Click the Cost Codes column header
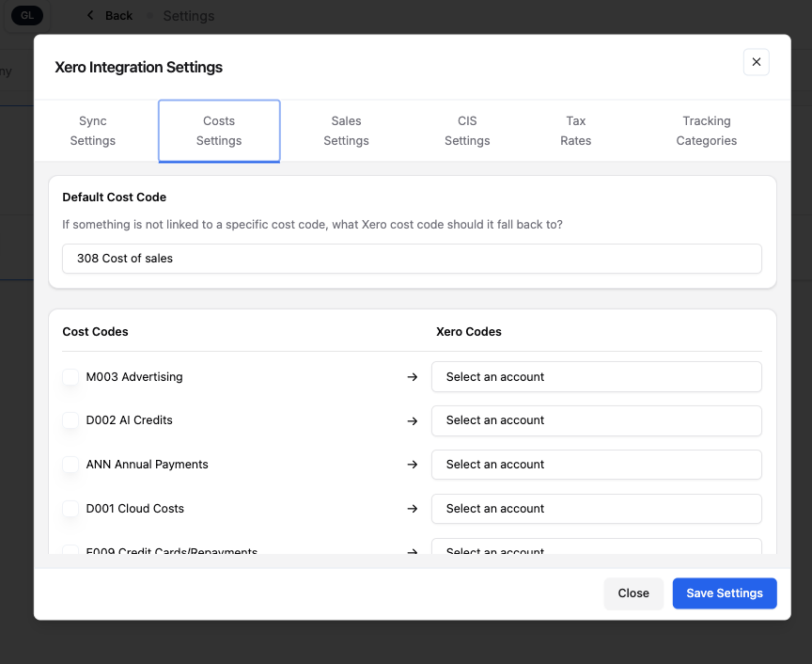 [95, 332]
